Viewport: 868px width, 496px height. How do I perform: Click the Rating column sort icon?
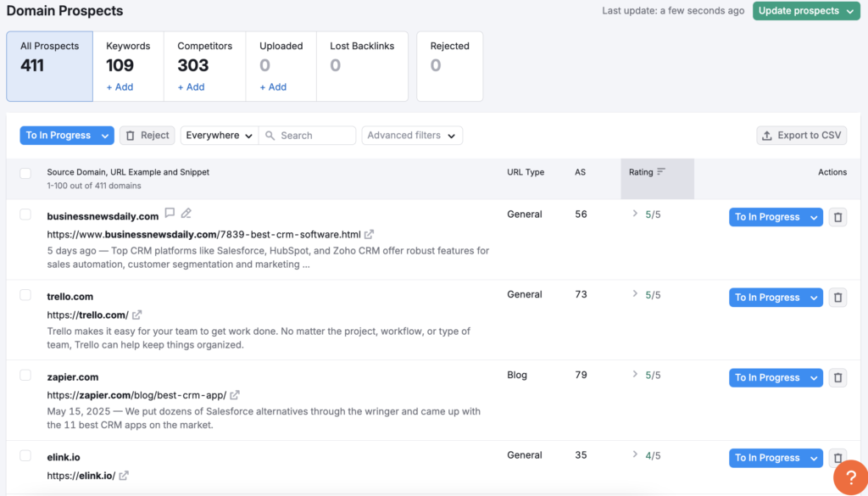661,171
